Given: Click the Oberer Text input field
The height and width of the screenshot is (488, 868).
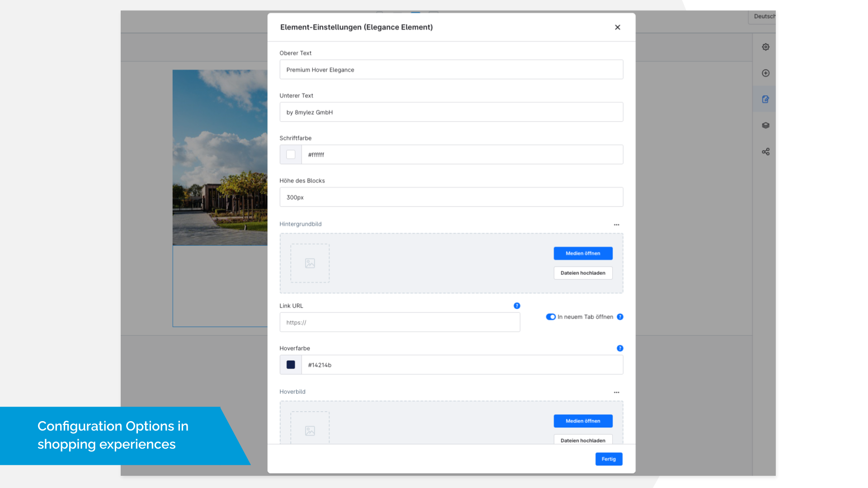Looking at the screenshot, I should [451, 70].
